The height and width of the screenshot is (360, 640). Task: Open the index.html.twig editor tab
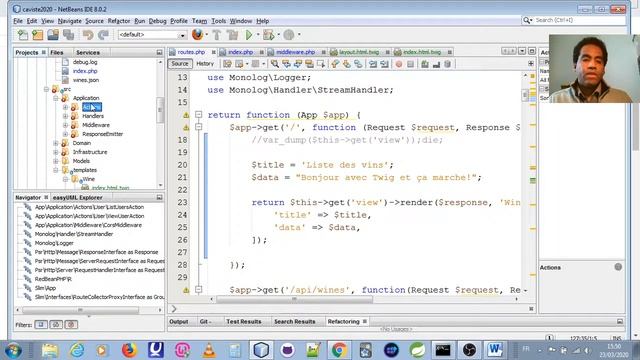(422, 52)
